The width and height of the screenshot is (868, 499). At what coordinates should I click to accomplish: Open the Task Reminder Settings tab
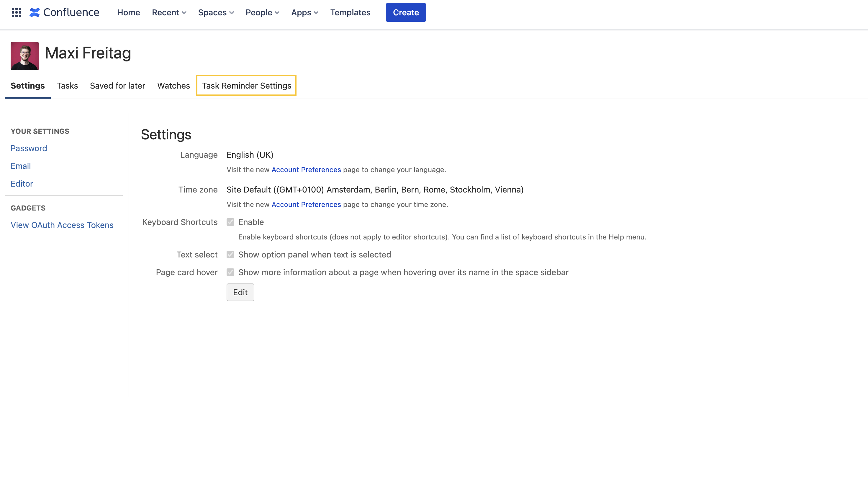click(x=246, y=86)
